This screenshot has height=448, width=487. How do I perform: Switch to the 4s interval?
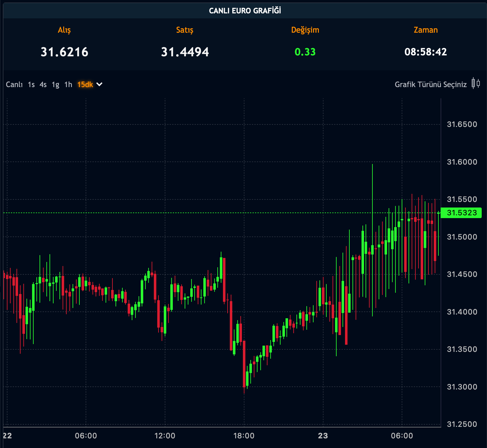click(43, 85)
